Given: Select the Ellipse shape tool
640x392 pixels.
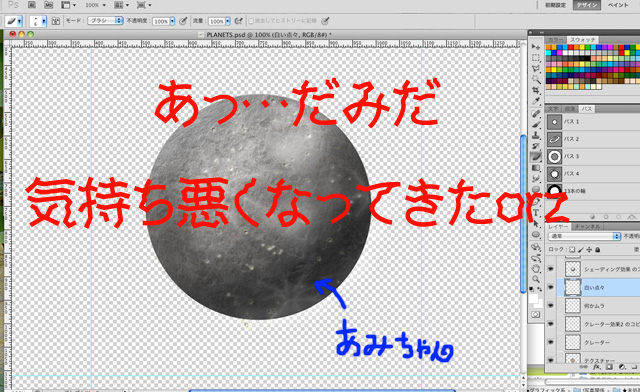Looking at the screenshot, I should click(536, 234).
